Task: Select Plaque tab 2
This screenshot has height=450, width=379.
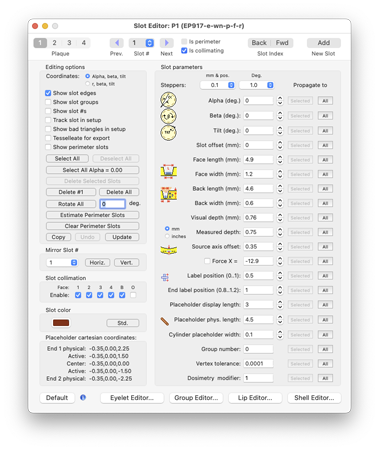Action: [54, 43]
